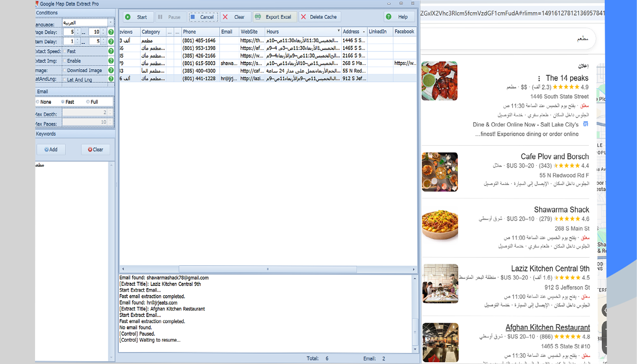
Task: Click the Google Map Data Extract Pro app icon
Action: (x=37, y=4)
